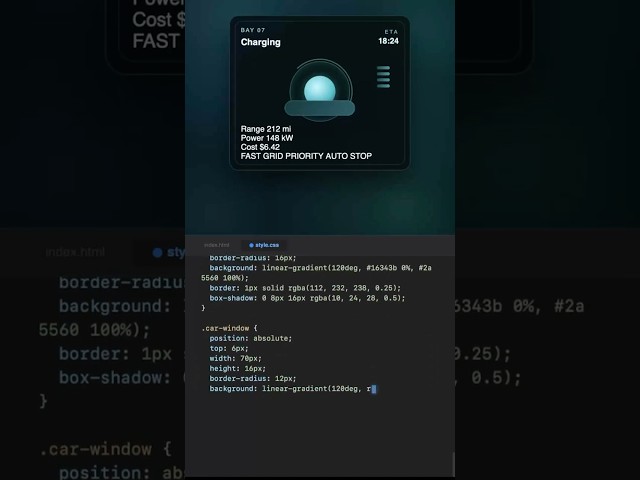Click the battery level bars indicator

[x=383, y=77]
